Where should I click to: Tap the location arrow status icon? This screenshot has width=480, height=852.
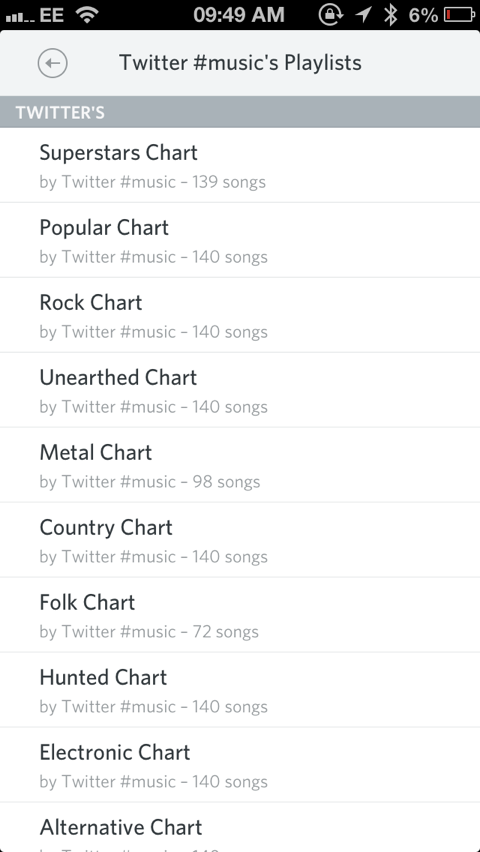tap(363, 15)
